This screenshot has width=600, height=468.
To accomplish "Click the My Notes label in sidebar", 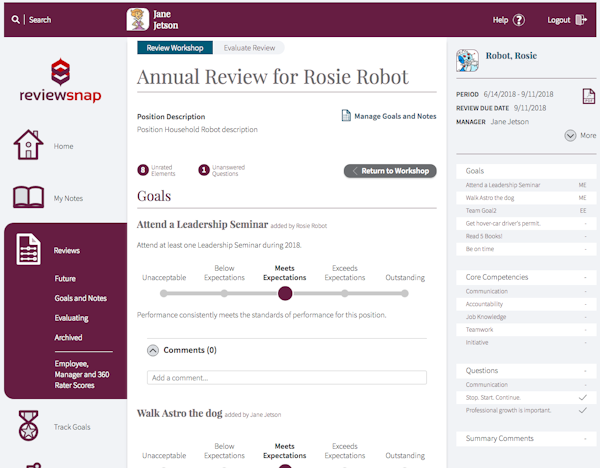I will point(68,198).
